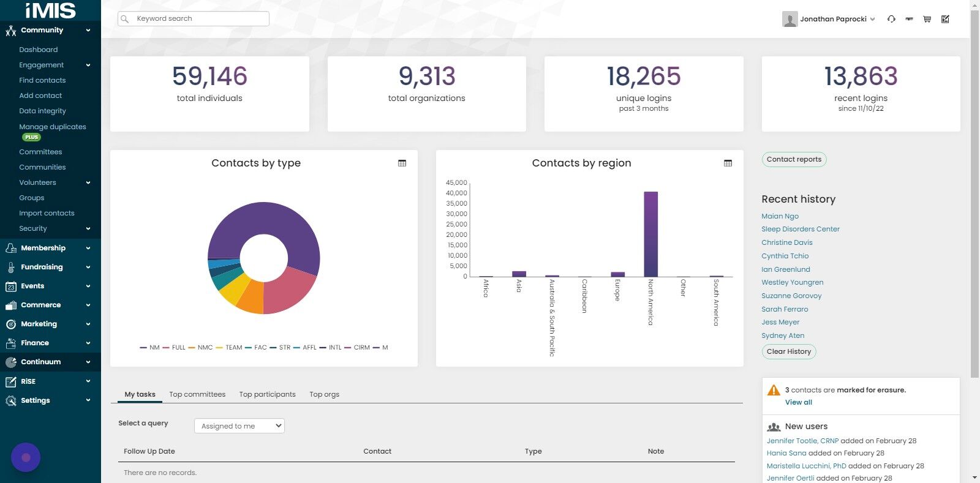
Task: Open the Jonathan Paprocki user dropdown arrow
Action: [x=872, y=19]
